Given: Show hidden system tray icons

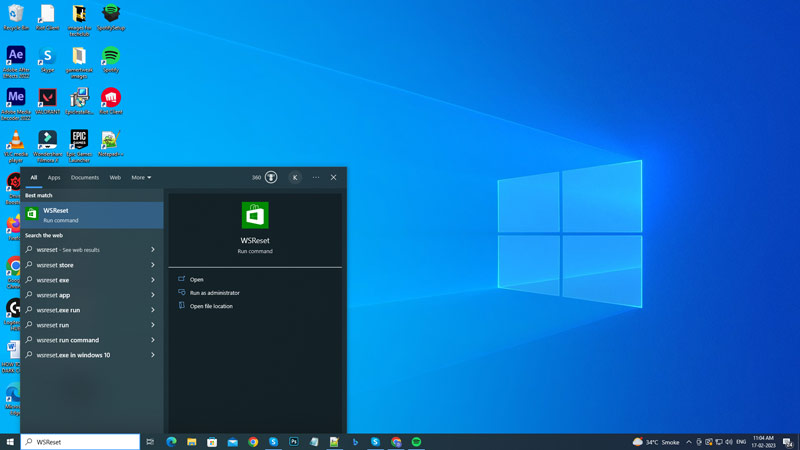Looking at the screenshot, I should pyautogui.click(x=688, y=441).
